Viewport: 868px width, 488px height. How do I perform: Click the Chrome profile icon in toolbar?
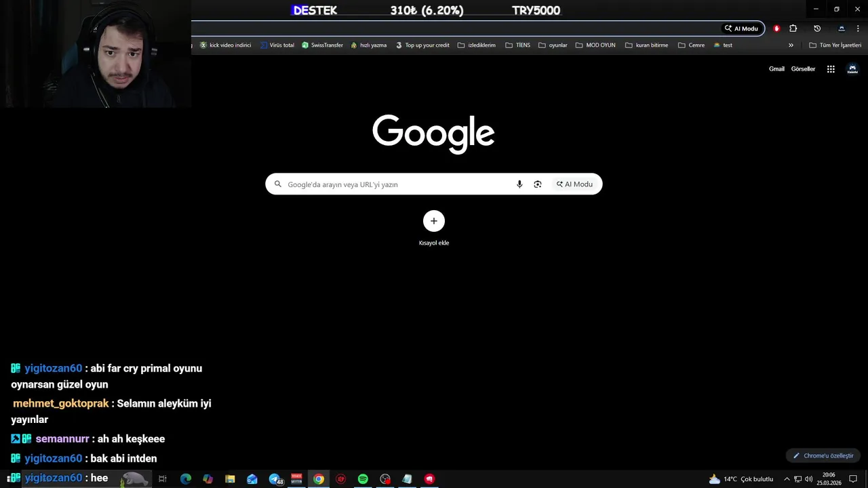[842, 28]
